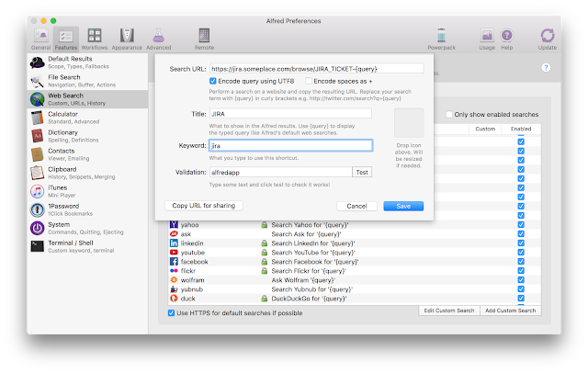This screenshot has width=588, height=373.
Task: Select 'Search LinkedIn for {query}' text
Action: point(313,243)
